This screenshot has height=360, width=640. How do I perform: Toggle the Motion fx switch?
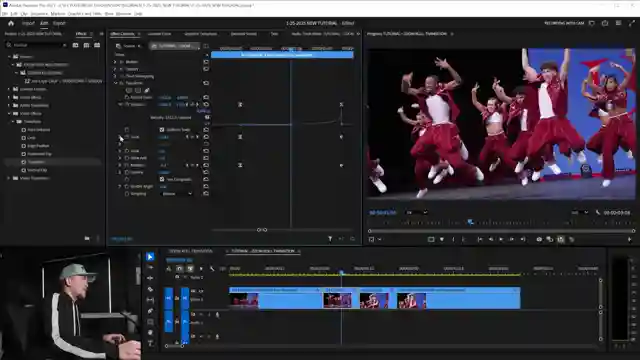pyautogui.click(x=121, y=62)
